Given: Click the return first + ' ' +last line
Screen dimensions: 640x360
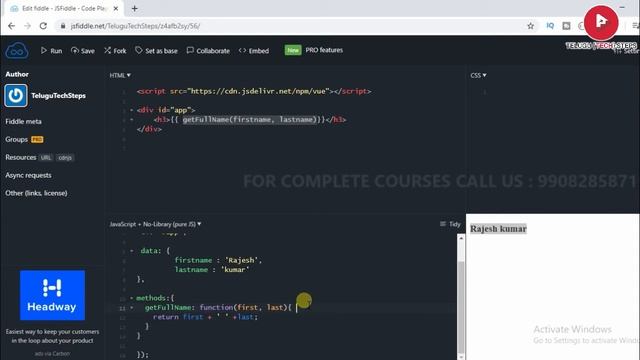Looking at the screenshot, I should click(205, 317).
